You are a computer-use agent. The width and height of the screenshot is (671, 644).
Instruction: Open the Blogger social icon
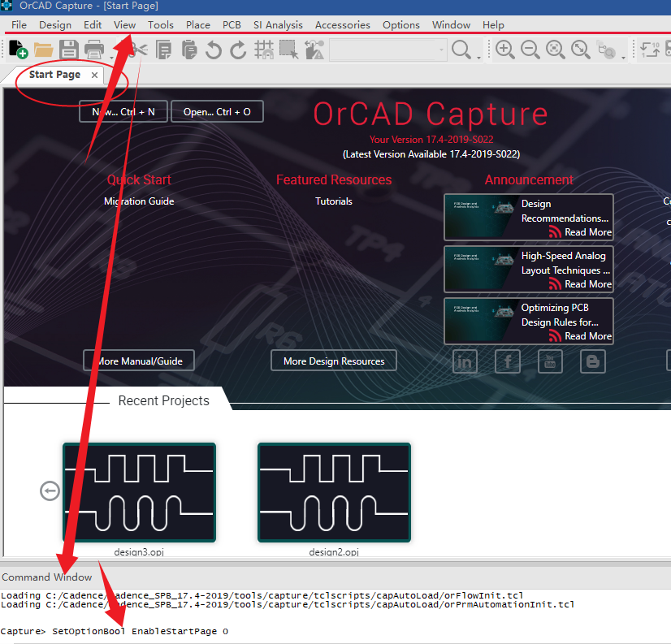[593, 361]
